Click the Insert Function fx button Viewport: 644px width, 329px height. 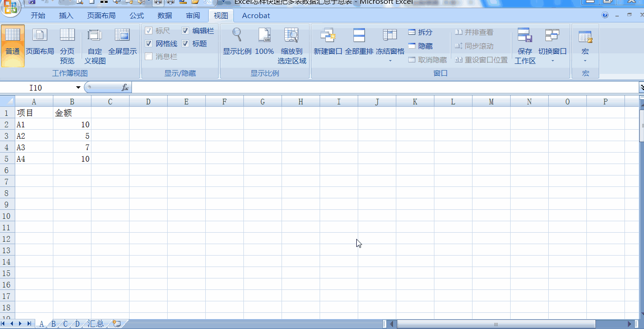pos(125,88)
